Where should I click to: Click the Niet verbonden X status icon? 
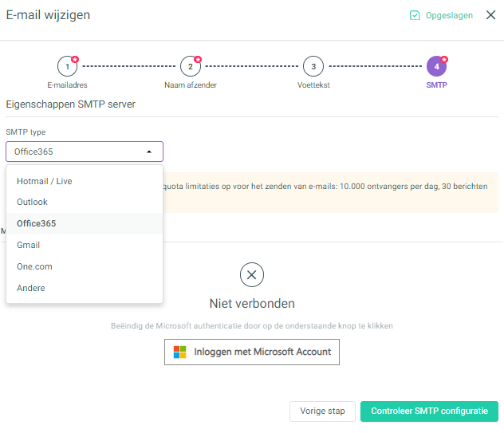tap(252, 275)
